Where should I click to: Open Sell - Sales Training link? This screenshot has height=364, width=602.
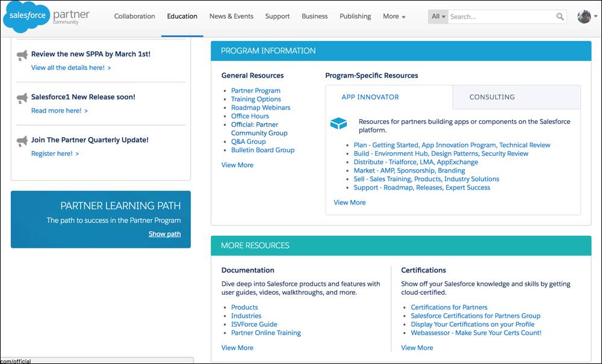click(427, 179)
